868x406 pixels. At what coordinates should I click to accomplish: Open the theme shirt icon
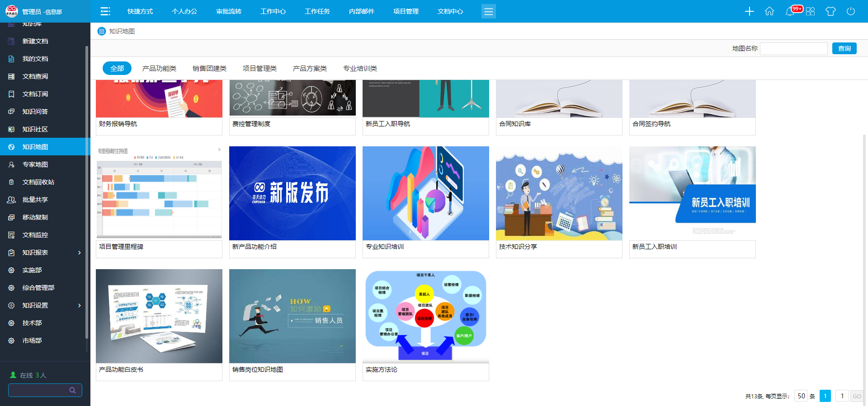[830, 11]
